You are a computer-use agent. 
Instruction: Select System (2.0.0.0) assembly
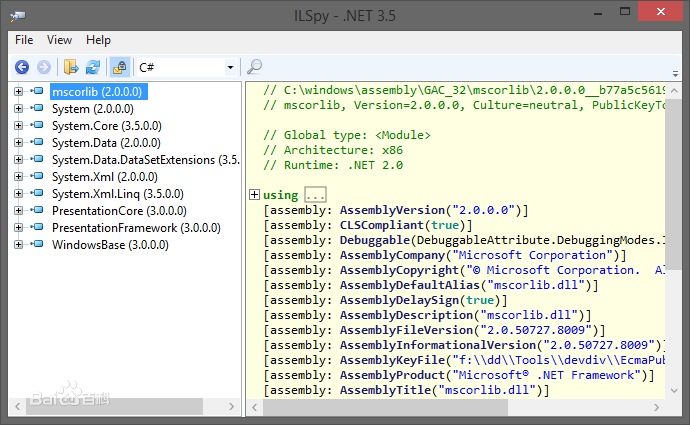click(93, 109)
